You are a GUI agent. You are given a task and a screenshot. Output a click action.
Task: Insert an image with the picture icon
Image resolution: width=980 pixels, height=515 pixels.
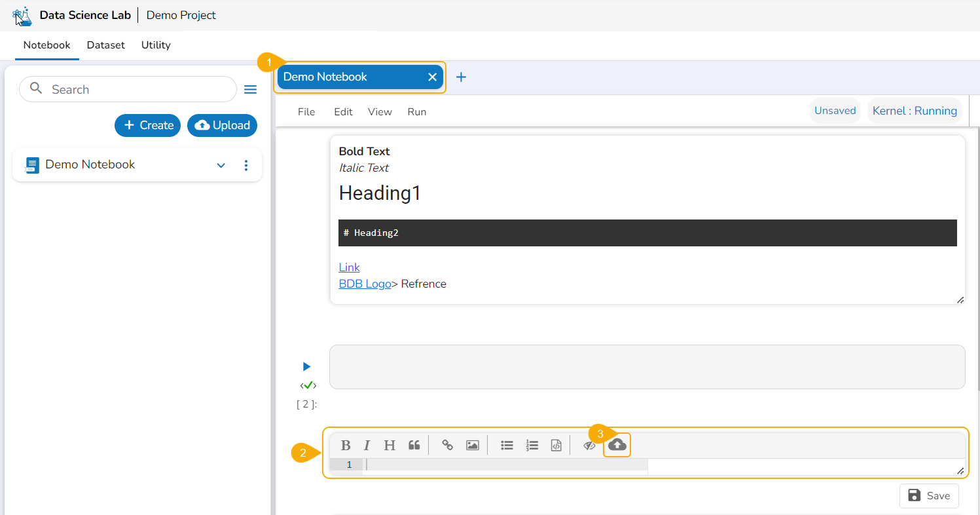click(473, 446)
